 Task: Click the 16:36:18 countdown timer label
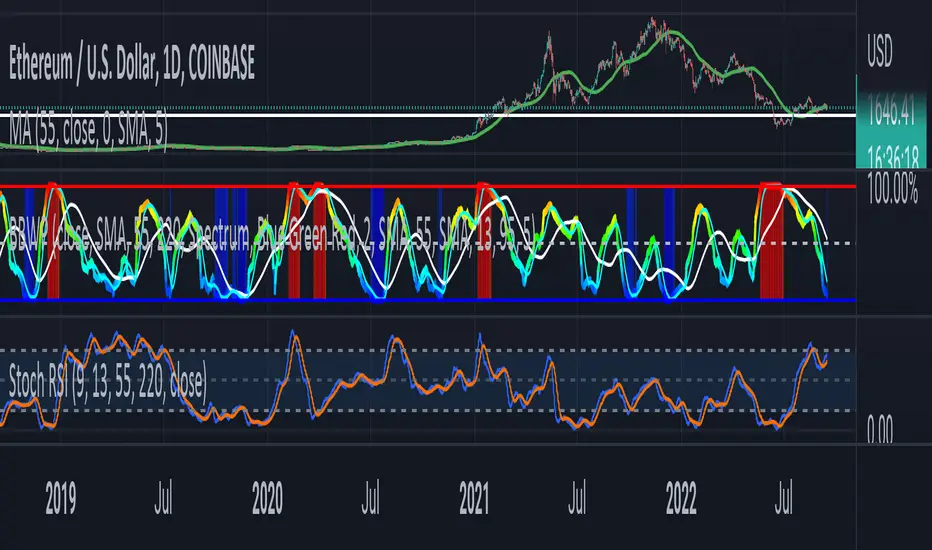[893, 157]
